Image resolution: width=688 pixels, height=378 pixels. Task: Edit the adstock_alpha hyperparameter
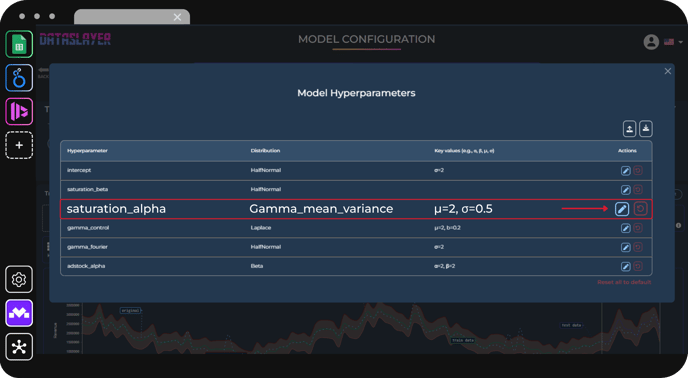pyautogui.click(x=626, y=266)
